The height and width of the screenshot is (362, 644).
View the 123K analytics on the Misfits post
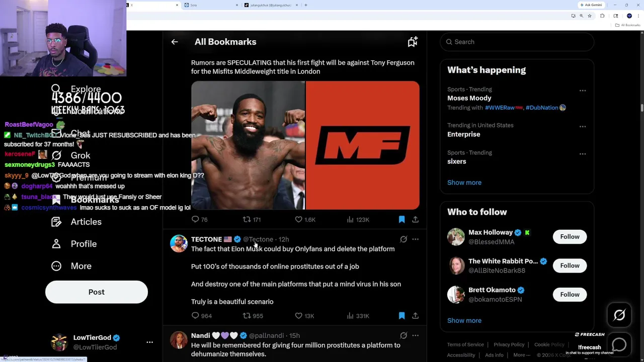(358, 219)
